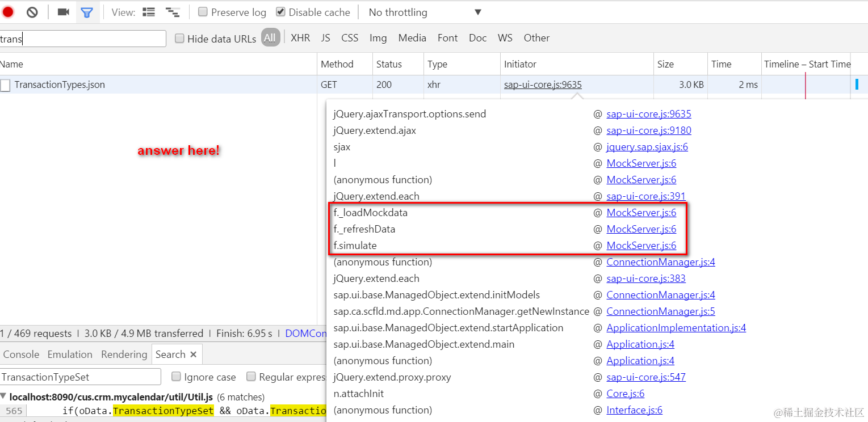Switch to grouped-by-frame tree view
Image resolution: width=868 pixels, height=422 pixels.
(173, 12)
